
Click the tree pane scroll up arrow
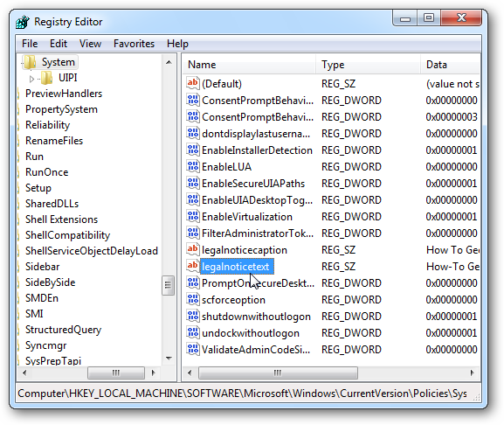pos(169,62)
